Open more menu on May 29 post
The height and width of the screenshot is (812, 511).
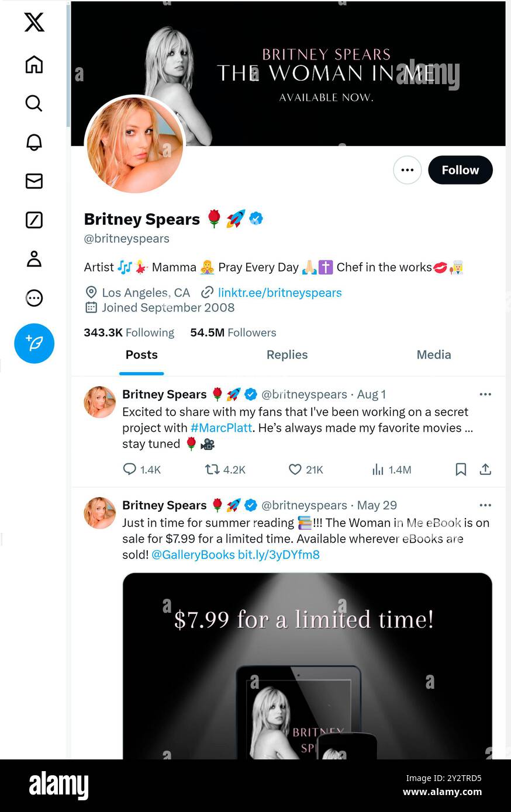(485, 505)
